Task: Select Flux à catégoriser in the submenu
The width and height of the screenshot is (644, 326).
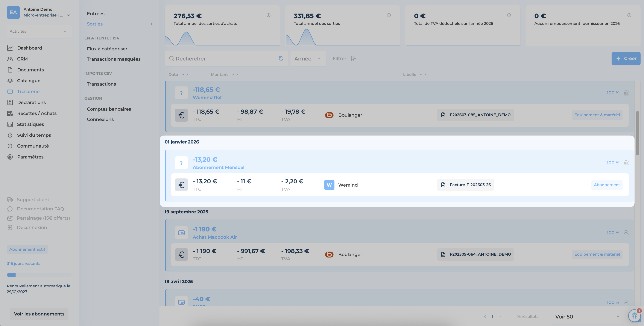Action: [x=107, y=49]
